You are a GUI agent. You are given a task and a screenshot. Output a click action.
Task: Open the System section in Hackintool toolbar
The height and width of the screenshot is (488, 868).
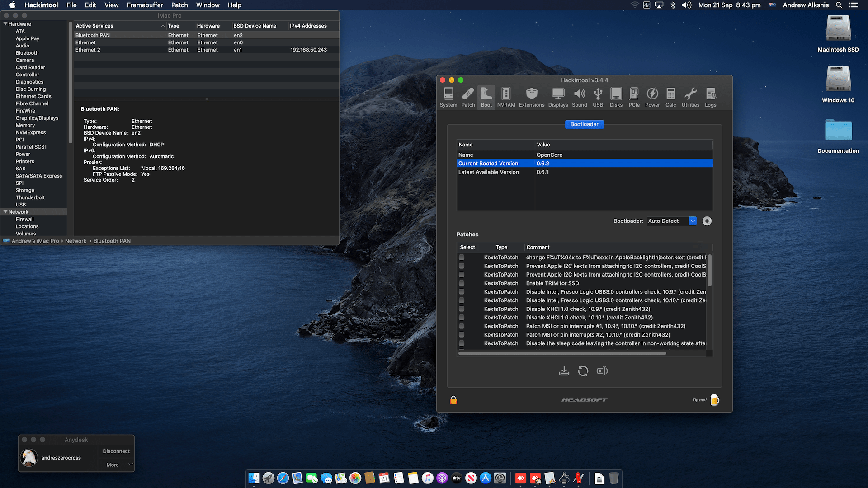[x=448, y=97]
